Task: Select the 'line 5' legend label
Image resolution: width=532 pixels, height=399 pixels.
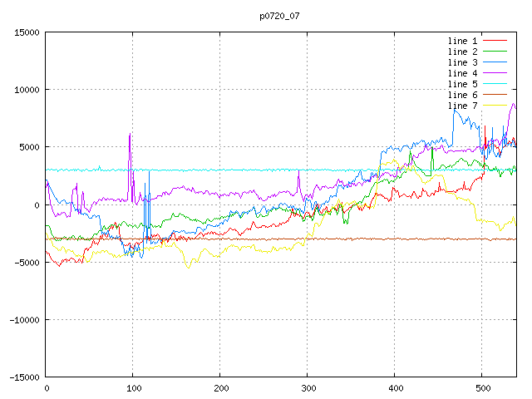Action: tap(463, 83)
